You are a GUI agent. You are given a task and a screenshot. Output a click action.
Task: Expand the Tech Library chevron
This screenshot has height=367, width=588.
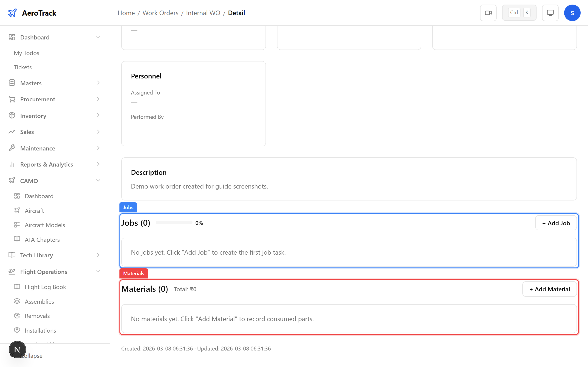(x=98, y=255)
